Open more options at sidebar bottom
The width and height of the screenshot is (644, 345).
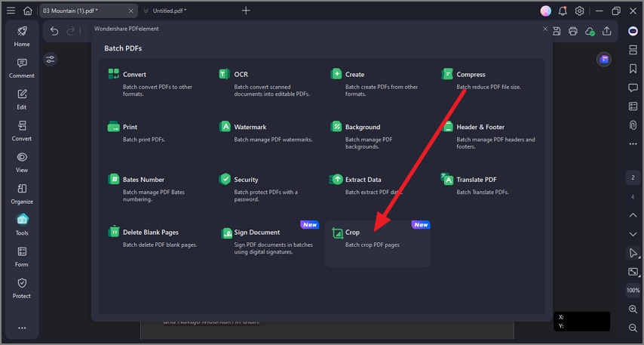pyautogui.click(x=22, y=328)
